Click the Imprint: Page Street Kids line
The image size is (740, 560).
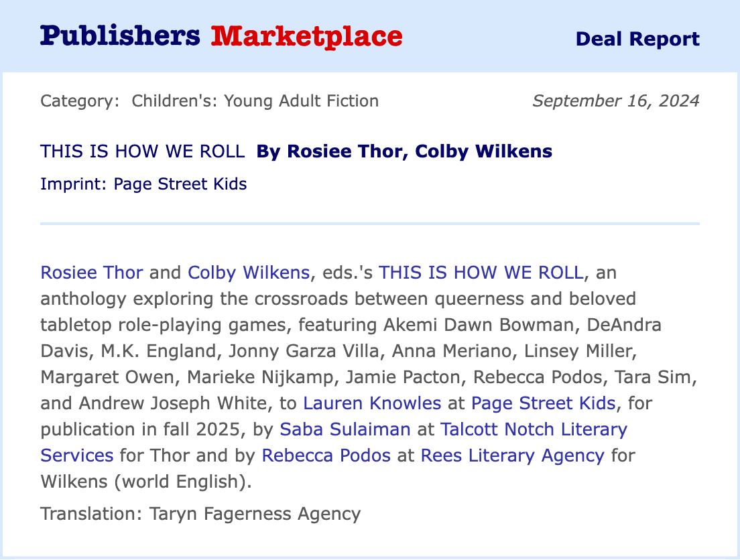pyautogui.click(x=143, y=184)
